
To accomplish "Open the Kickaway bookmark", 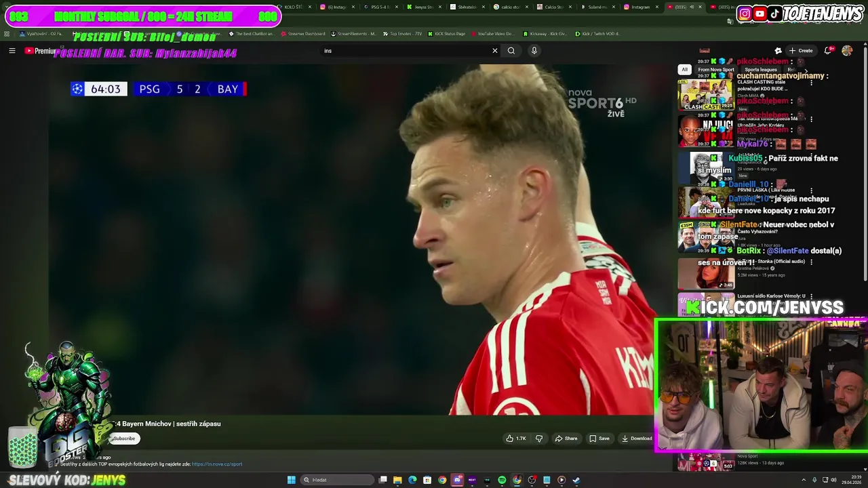I will pyautogui.click(x=545, y=33).
